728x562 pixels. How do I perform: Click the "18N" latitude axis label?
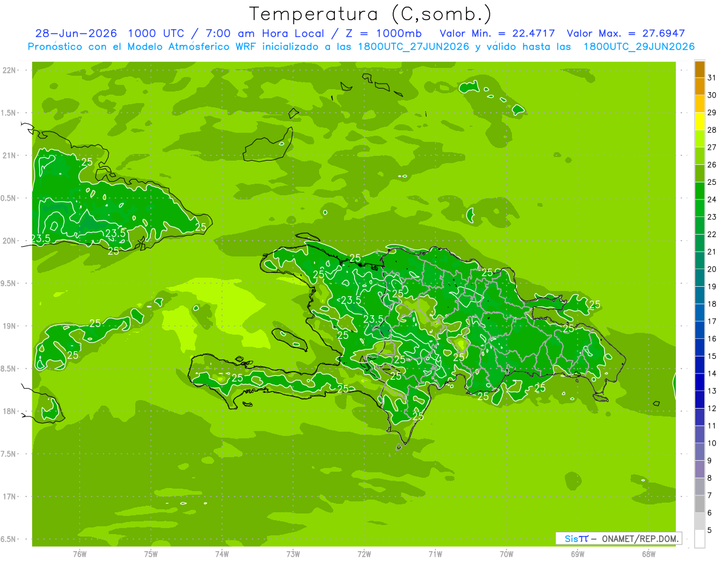coord(9,412)
